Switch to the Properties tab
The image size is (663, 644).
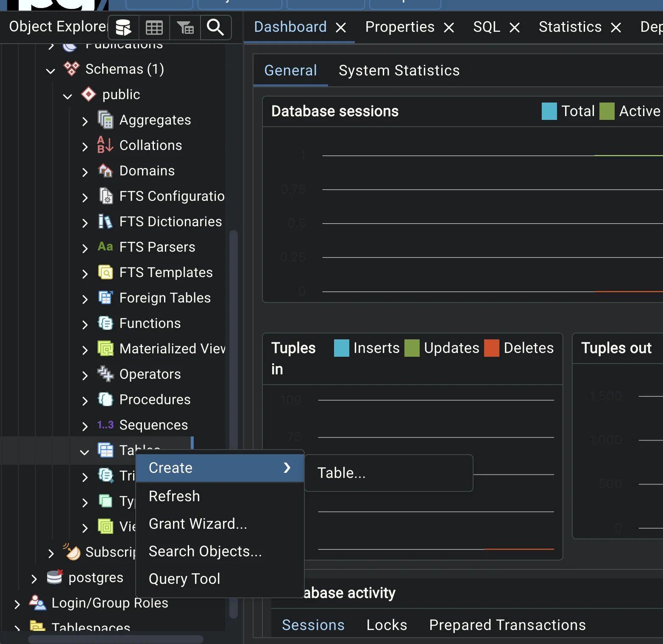pos(400,27)
